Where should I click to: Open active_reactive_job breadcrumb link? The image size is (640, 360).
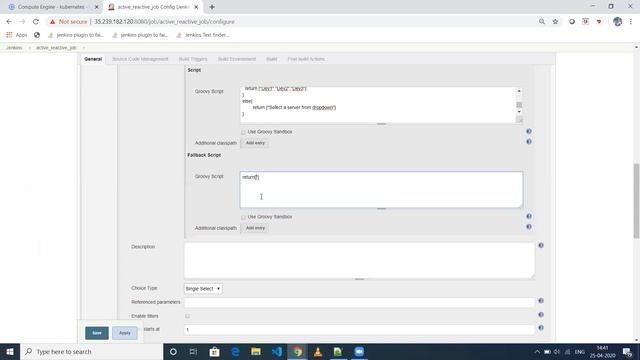[56, 48]
